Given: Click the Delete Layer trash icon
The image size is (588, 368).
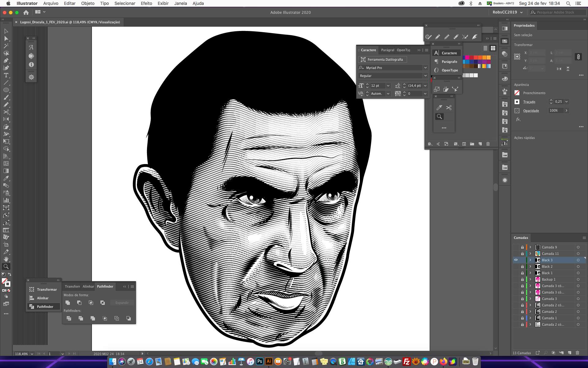Looking at the screenshot, I should point(578,353).
